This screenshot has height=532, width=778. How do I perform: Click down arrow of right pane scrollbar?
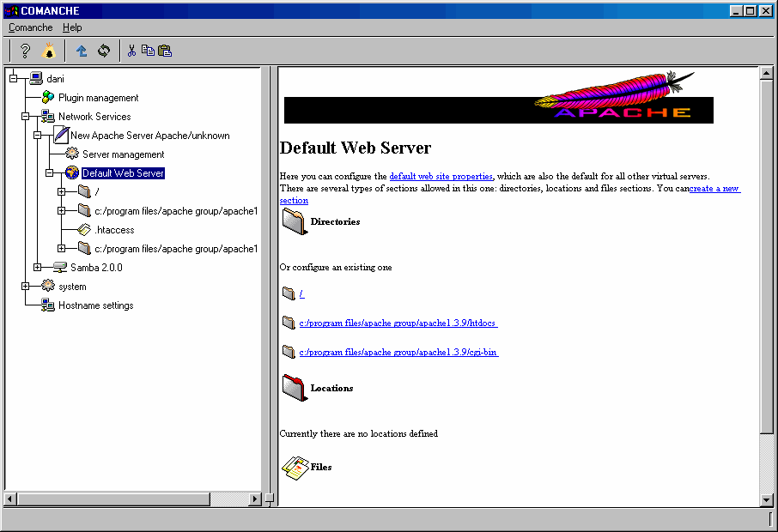click(766, 499)
